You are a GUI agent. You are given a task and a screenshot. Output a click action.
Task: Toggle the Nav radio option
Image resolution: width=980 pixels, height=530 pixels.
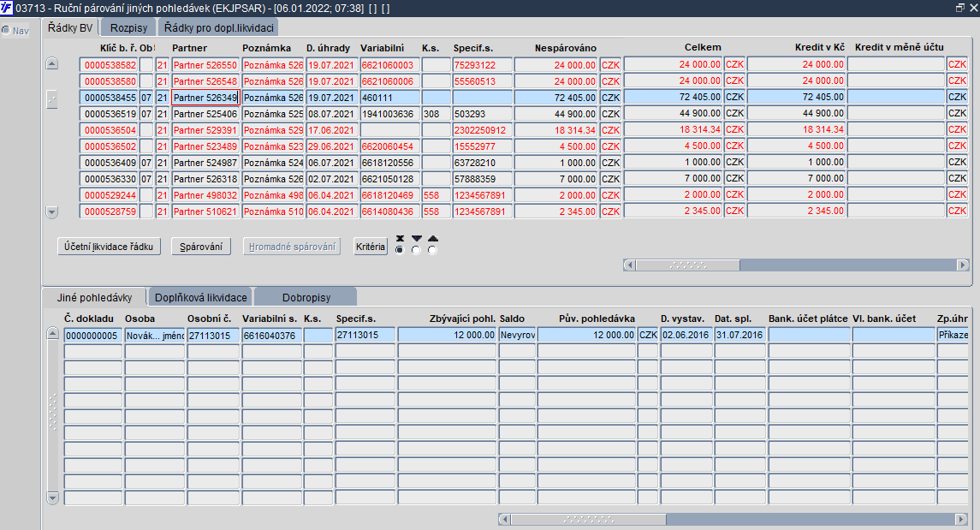6,30
